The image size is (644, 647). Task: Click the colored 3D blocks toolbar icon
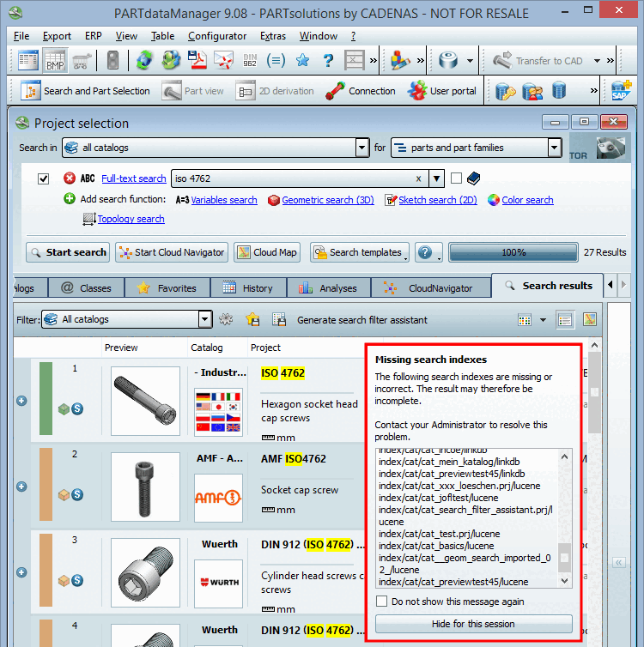(399, 61)
